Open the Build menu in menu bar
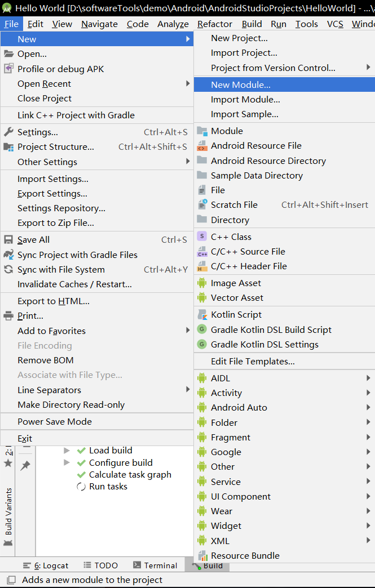The image size is (375, 588). point(252,24)
